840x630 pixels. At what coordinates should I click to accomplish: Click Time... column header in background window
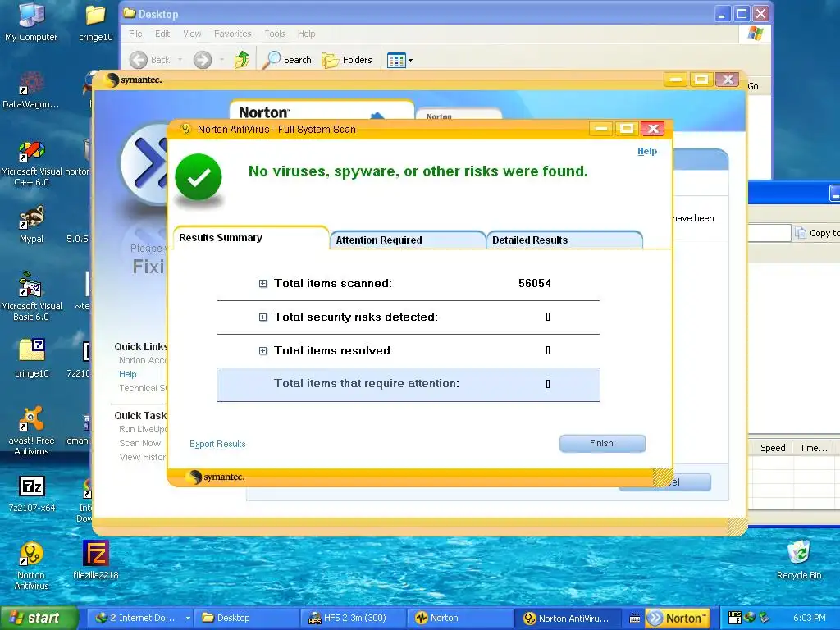coord(814,448)
